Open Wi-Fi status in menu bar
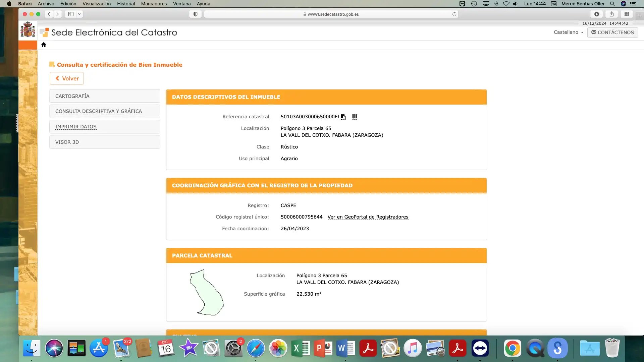This screenshot has width=644, height=362. pos(506,4)
